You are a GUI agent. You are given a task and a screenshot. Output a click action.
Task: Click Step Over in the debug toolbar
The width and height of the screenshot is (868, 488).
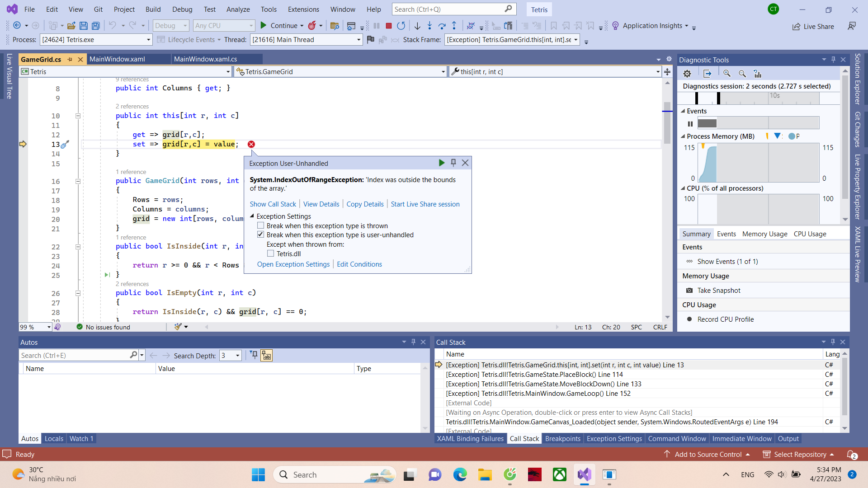442,26
